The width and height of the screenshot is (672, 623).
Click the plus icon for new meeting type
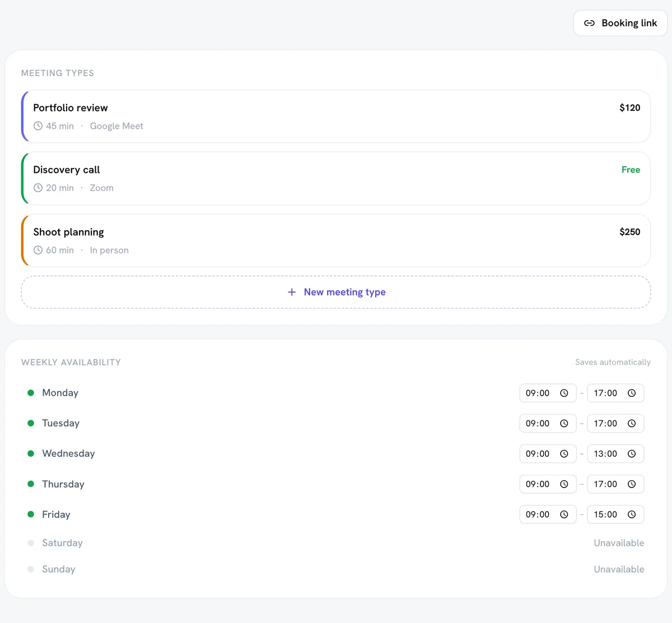coord(292,292)
